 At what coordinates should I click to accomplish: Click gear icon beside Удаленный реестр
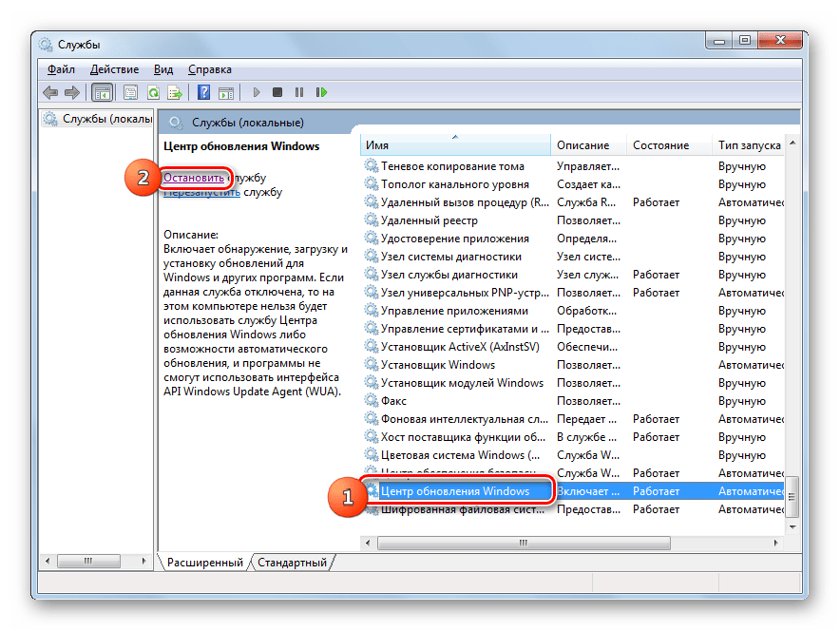(x=371, y=220)
